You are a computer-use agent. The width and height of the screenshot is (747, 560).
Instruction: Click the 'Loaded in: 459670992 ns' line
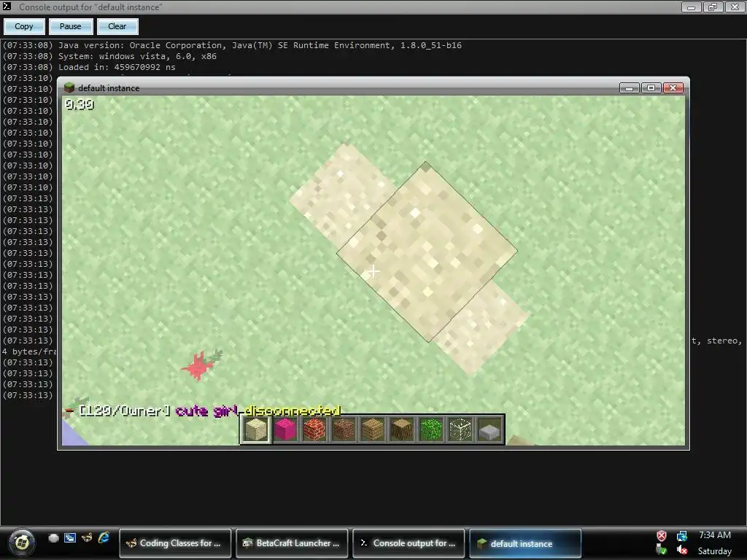pyautogui.click(x=117, y=67)
